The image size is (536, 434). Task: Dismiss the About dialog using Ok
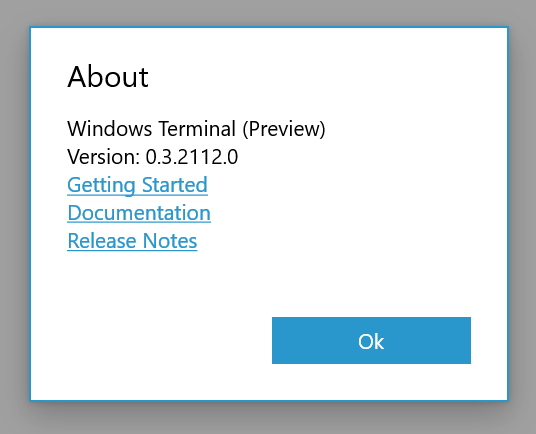(371, 340)
